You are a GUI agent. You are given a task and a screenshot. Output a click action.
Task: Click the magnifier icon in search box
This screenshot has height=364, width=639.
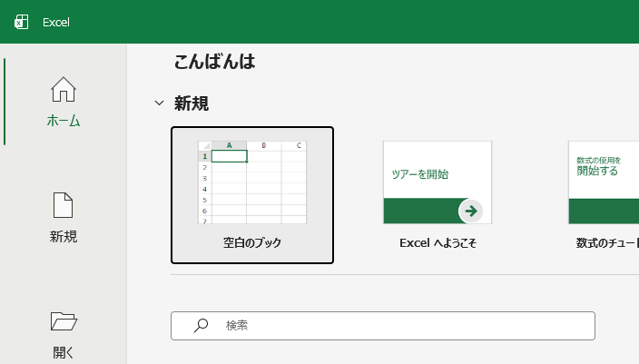(202, 325)
